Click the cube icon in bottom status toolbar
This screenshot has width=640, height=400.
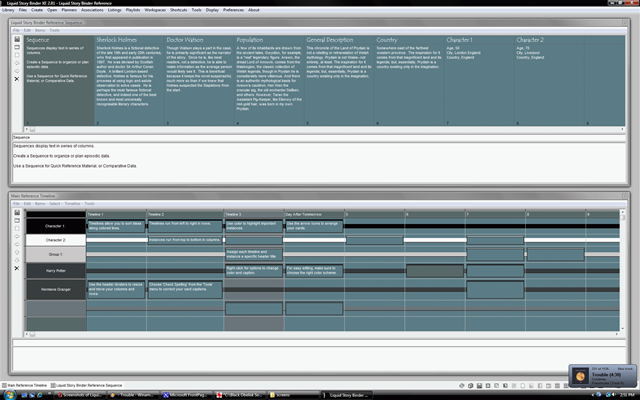coord(471,386)
